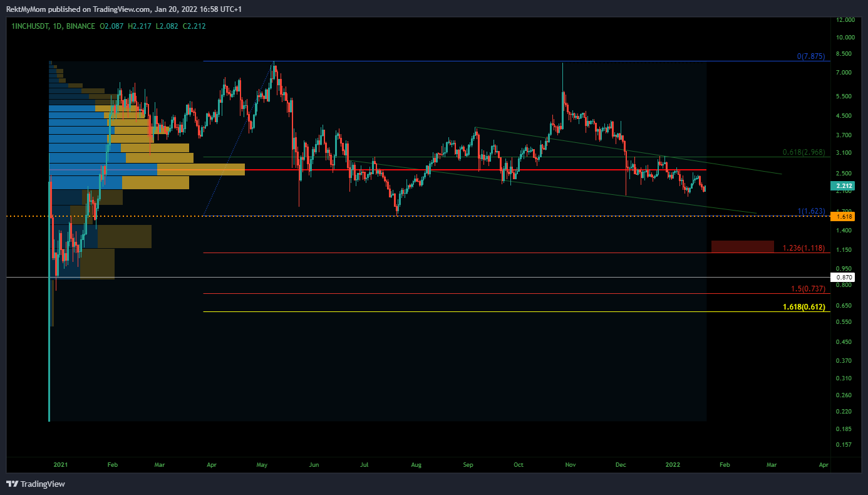
Task: Click 0.370 on the price axis
Action: point(845,361)
